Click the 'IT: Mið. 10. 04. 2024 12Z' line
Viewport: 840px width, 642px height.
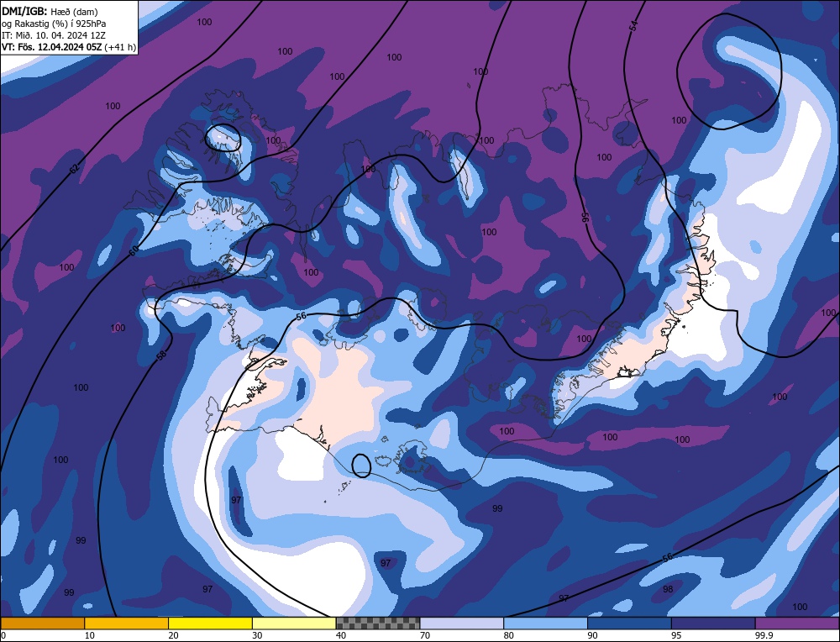click(x=54, y=35)
